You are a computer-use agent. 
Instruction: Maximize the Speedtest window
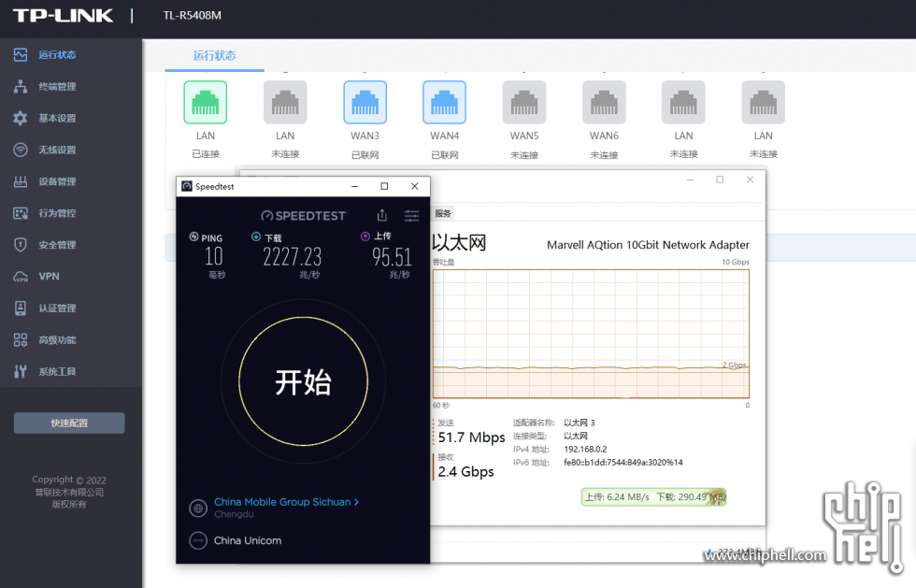click(x=384, y=186)
